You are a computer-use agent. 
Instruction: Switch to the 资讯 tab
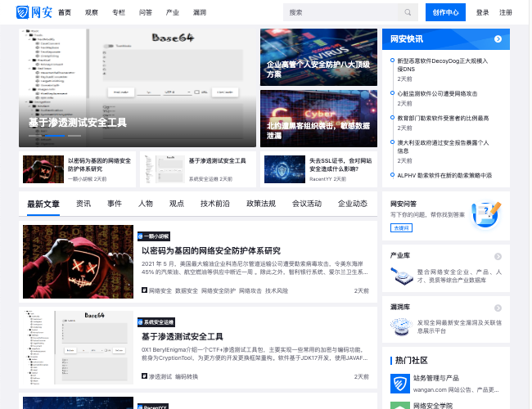click(x=83, y=204)
